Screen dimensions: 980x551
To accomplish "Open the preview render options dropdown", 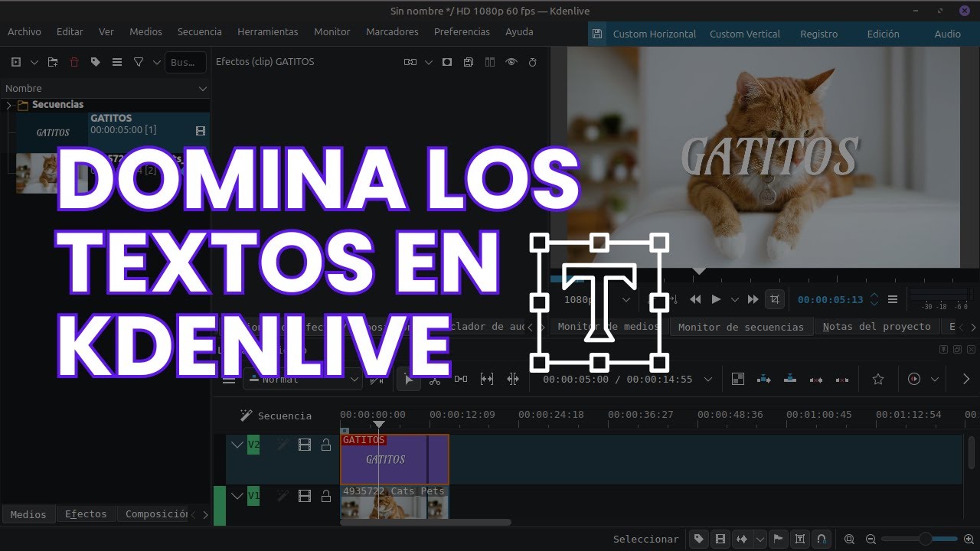I will pyautogui.click(x=935, y=379).
